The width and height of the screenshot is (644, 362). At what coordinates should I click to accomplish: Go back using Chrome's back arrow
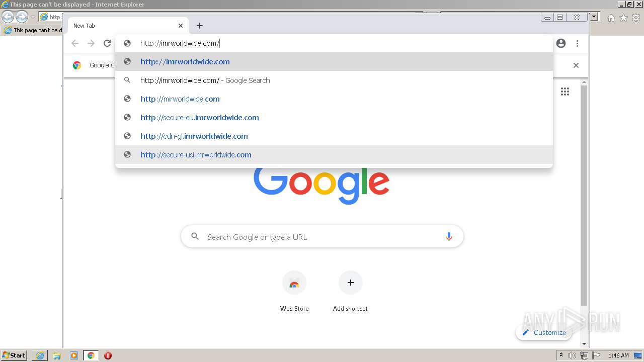coord(75,43)
